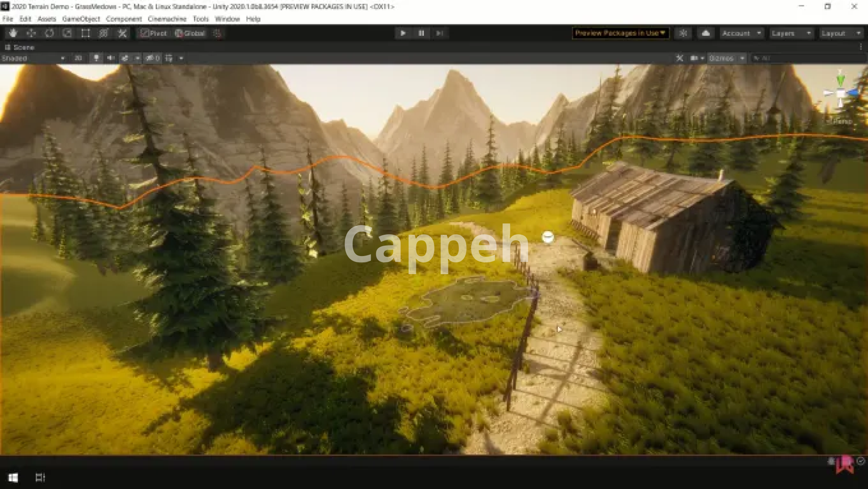Image resolution: width=868 pixels, height=489 pixels.
Task: Click Preview Packages in Use button
Action: (620, 33)
